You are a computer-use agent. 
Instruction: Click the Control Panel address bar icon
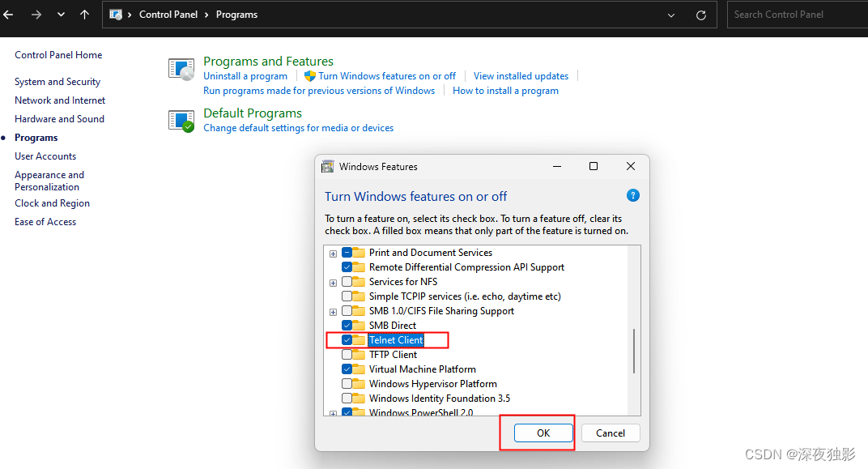pos(116,15)
